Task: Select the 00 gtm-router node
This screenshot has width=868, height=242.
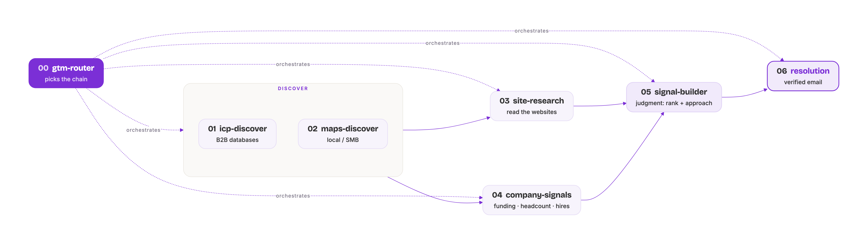Action: point(66,73)
